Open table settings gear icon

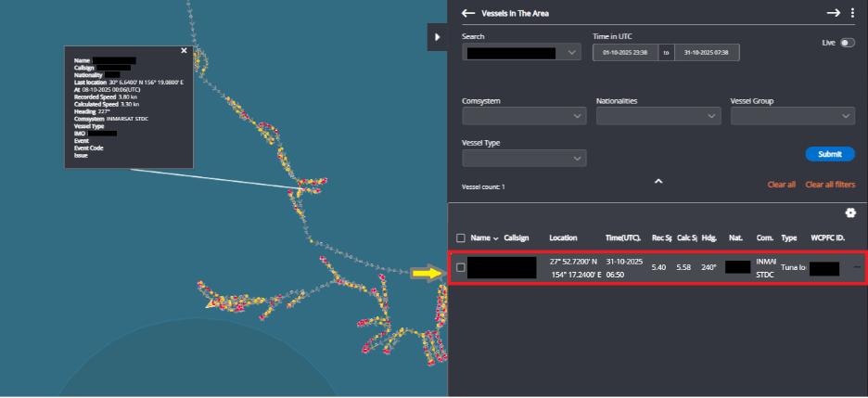[850, 213]
